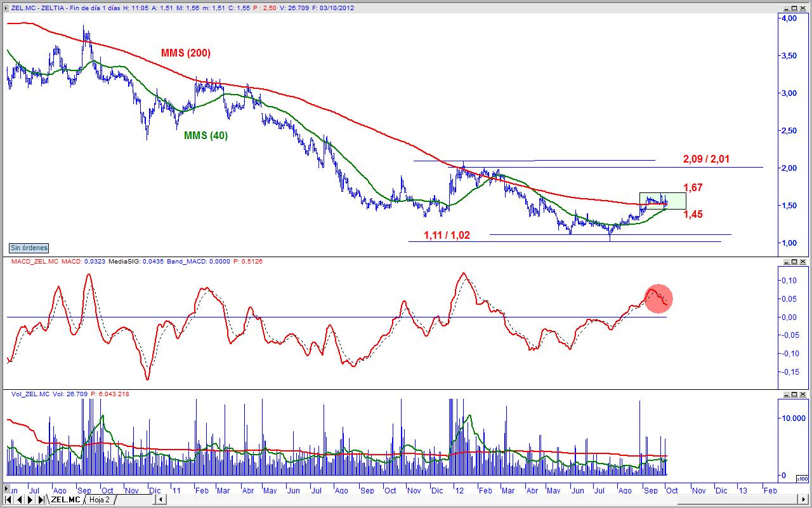Click the horizontal scrollbar right arrow
This screenshot has height=508, width=812.
803,499
